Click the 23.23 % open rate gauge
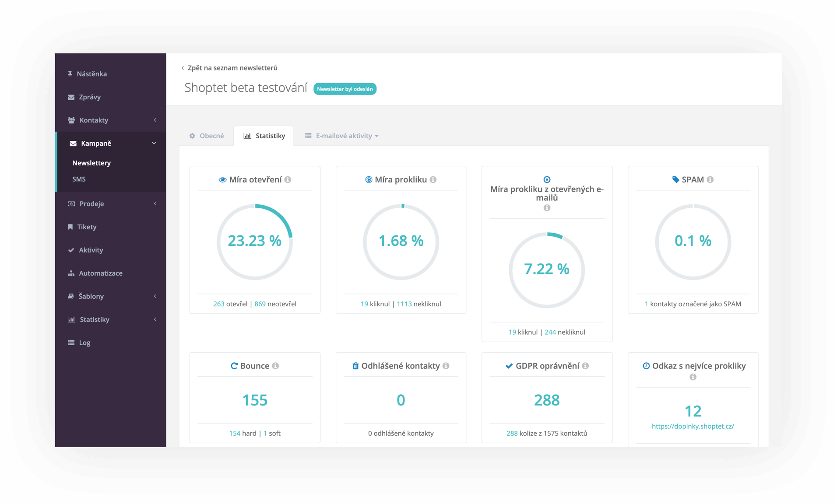This screenshot has width=837, height=504. [254, 241]
